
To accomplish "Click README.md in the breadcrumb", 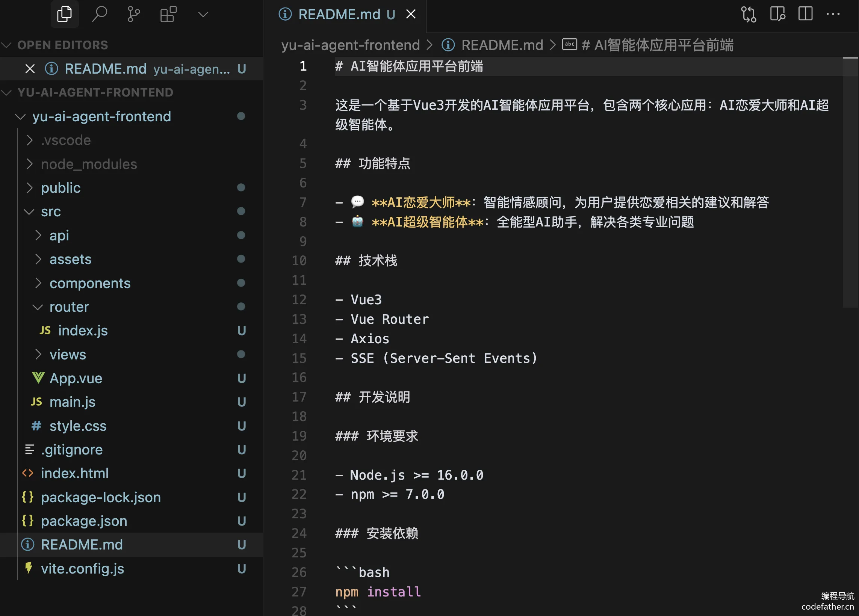I will (502, 45).
